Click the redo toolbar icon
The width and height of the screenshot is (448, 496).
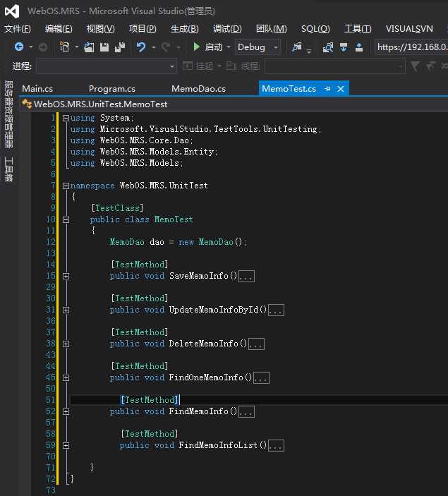click(166, 47)
